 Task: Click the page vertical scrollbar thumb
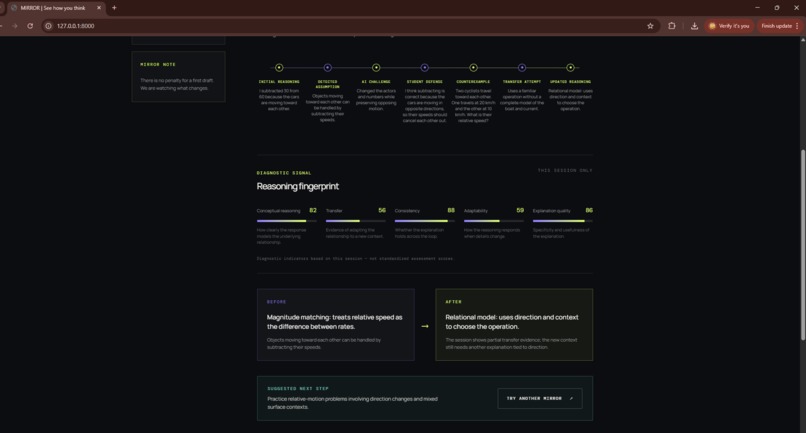point(803,245)
